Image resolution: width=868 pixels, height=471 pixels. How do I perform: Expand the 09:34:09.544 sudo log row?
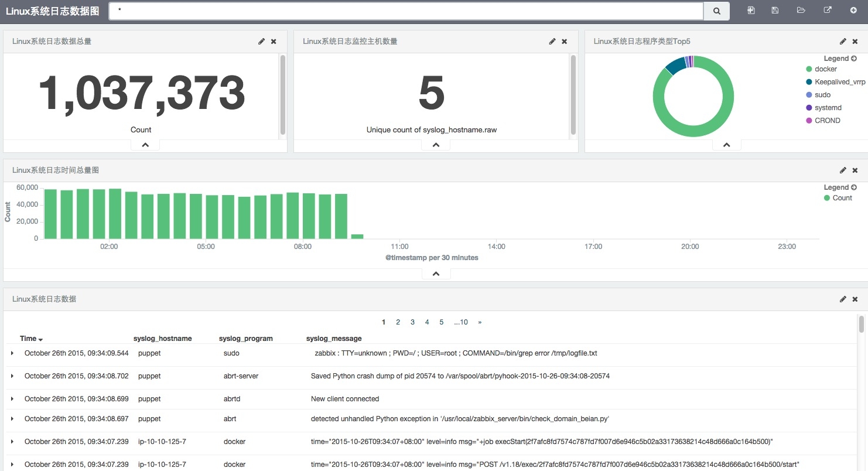[x=12, y=353]
